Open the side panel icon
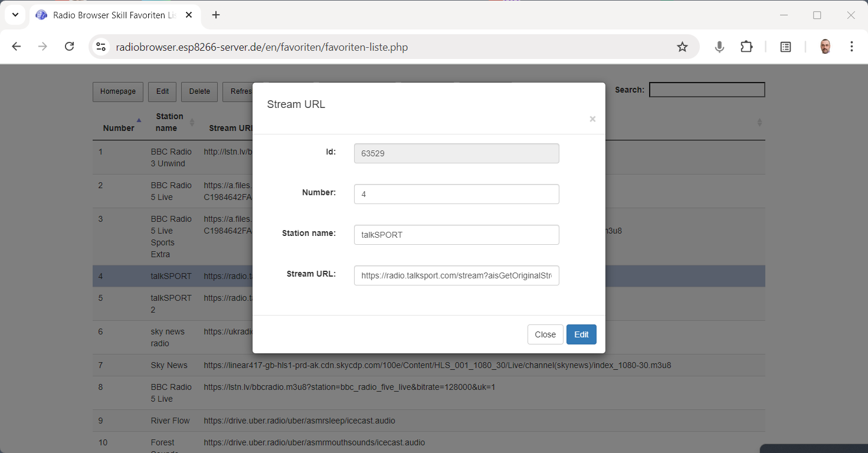This screenshot has width=868, height=453. point(785,47)
